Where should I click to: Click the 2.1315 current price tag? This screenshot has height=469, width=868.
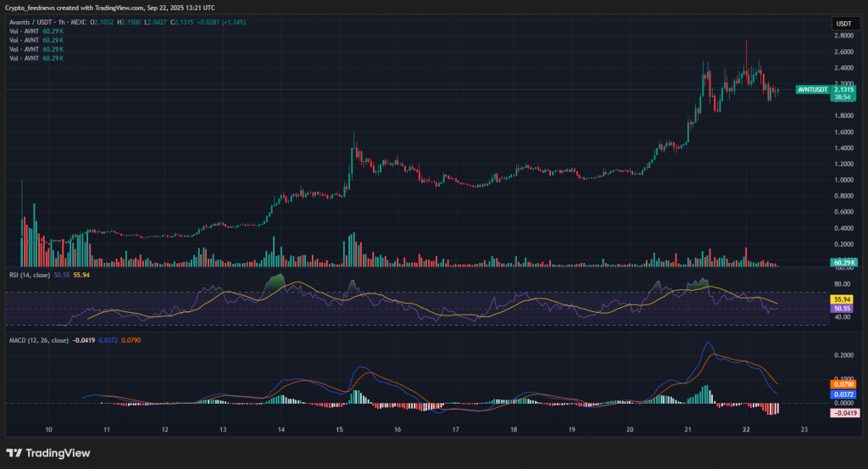843,89
